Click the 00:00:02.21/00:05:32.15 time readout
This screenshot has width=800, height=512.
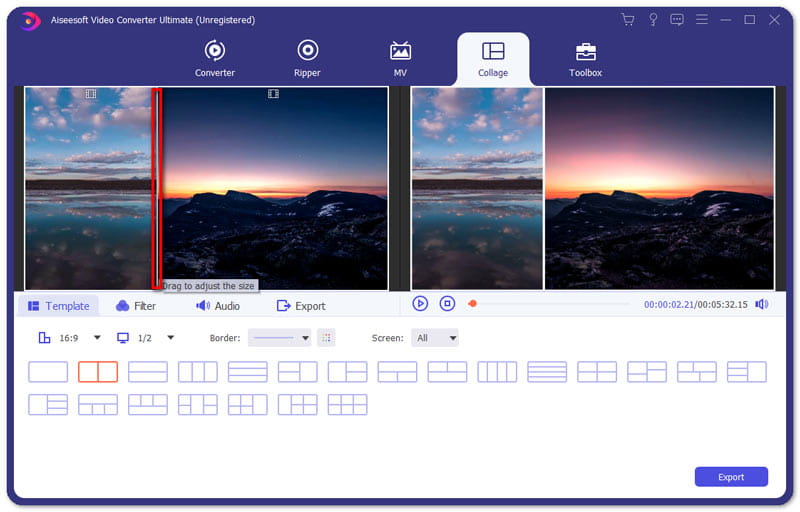point(695,304)
